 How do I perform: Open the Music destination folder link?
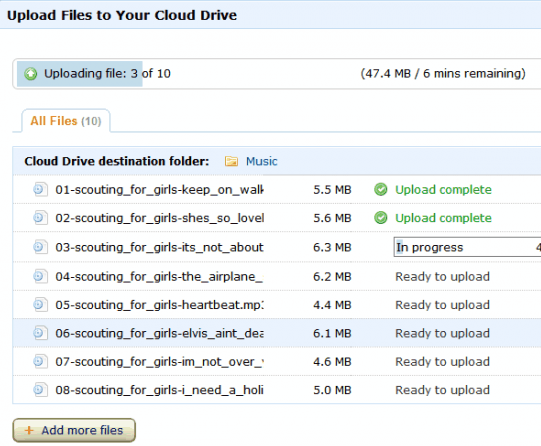point(261,161)
